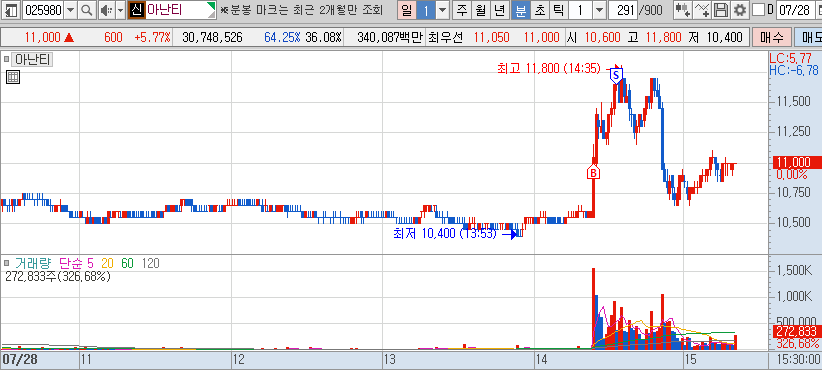Open the stock search magnifier icon

coord(86,10)
